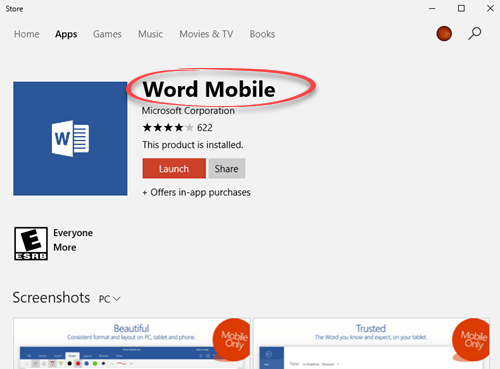The image size is (500, 369).
Task: Open the Music tab
Action: tap(151, 34)
